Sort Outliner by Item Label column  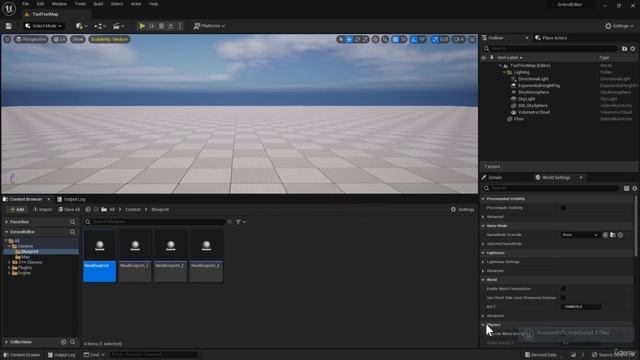[x=509, y=58]
